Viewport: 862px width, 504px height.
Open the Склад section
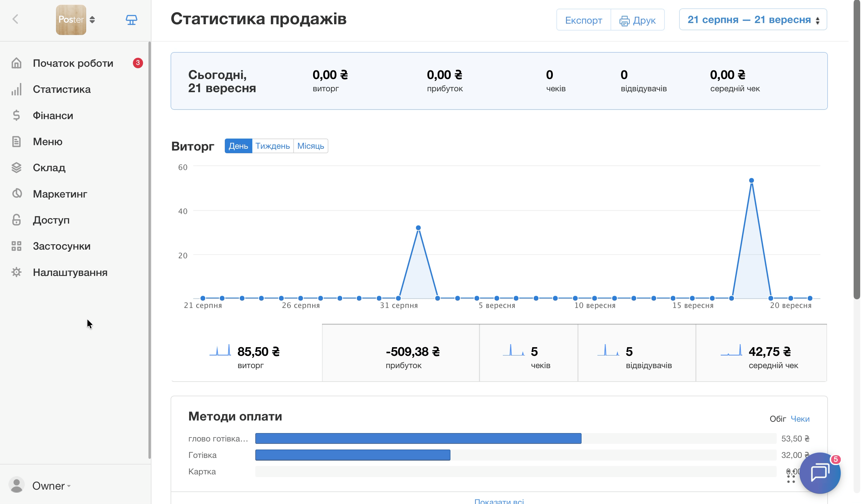[49, 168]
